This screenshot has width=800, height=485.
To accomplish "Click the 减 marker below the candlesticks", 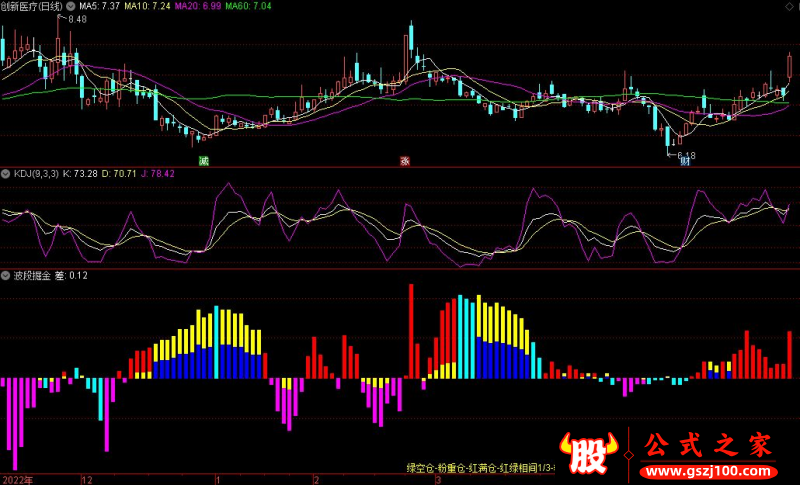I will tap(204, 160).
